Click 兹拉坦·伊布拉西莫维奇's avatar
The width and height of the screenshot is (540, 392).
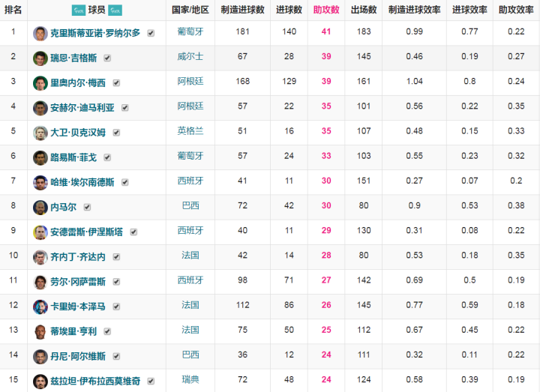point(40,381)
